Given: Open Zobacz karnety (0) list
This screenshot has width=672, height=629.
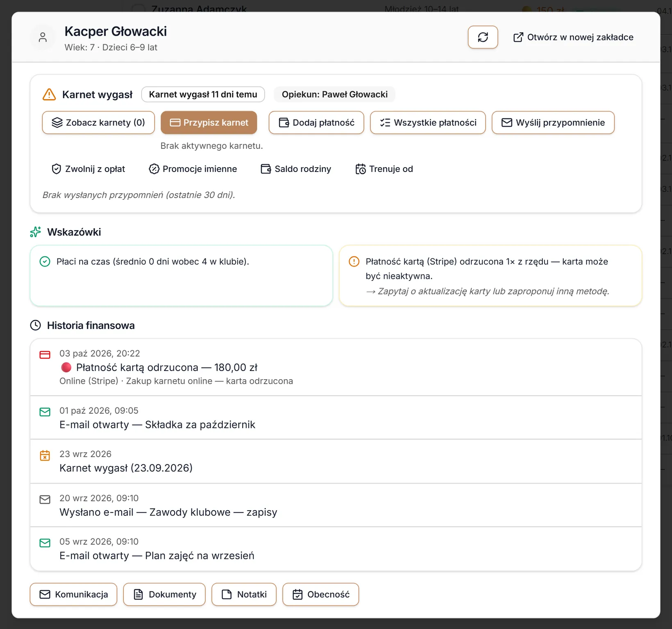Looking at the screenshot, I should point(98,122).
